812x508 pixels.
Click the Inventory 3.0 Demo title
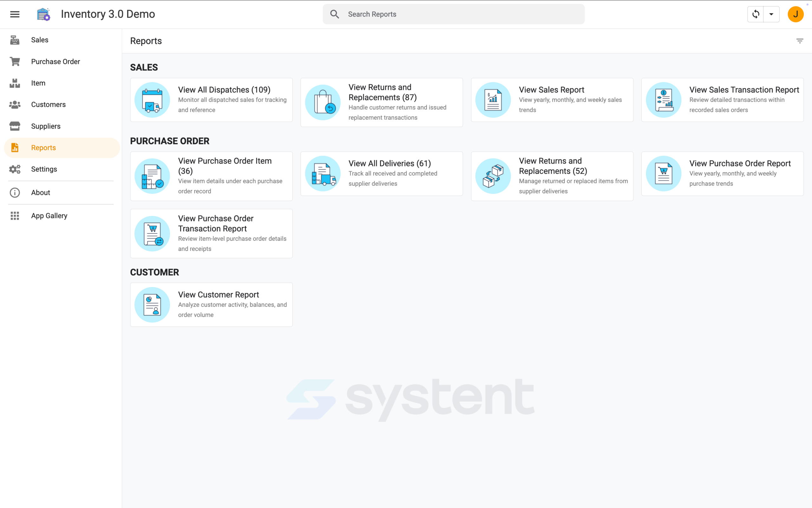(108, 14)
